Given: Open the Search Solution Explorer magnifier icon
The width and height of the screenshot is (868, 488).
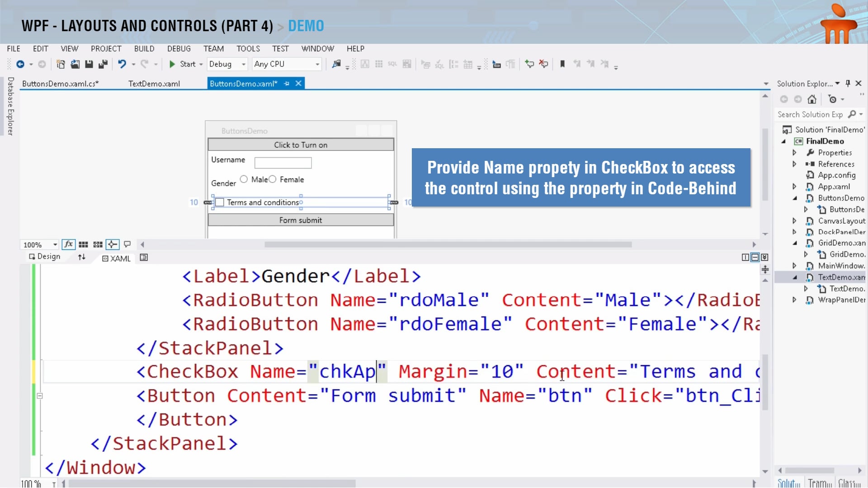Looking at the screenshot, I should (x=852, y=114).
